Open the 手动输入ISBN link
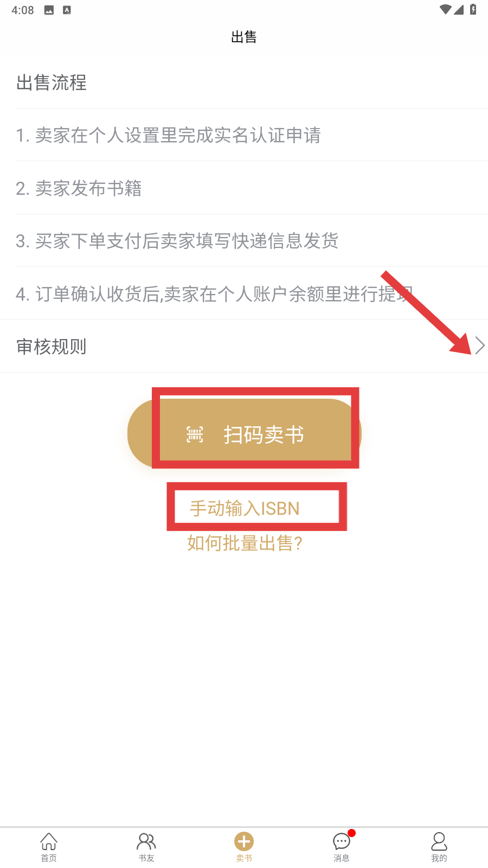The height and width of the screenshot is (868, 488). coord(245,508)
